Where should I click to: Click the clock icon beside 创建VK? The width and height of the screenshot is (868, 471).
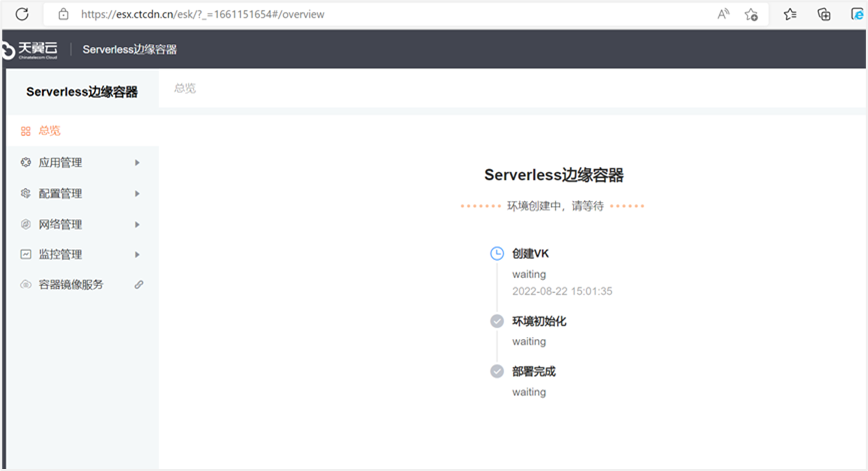pos(497,253)
